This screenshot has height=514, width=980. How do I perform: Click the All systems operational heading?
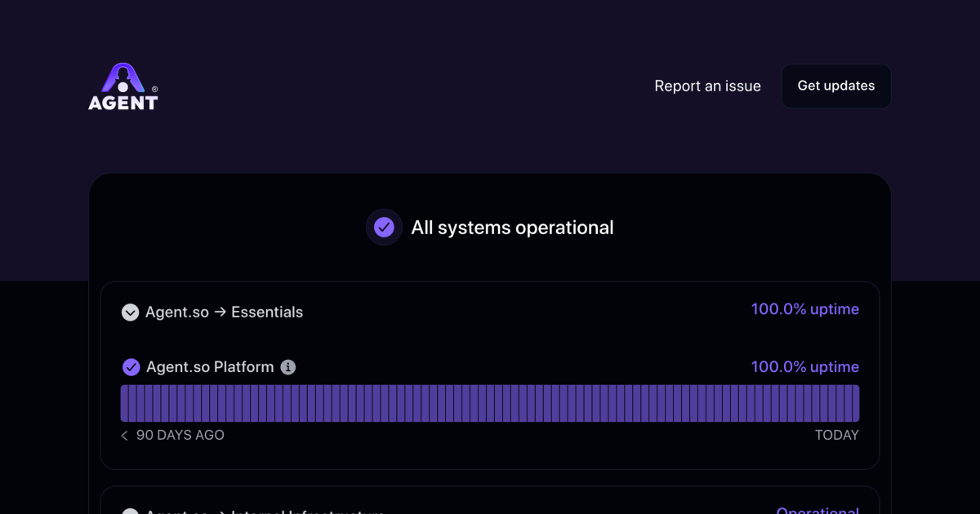point(512,228)
